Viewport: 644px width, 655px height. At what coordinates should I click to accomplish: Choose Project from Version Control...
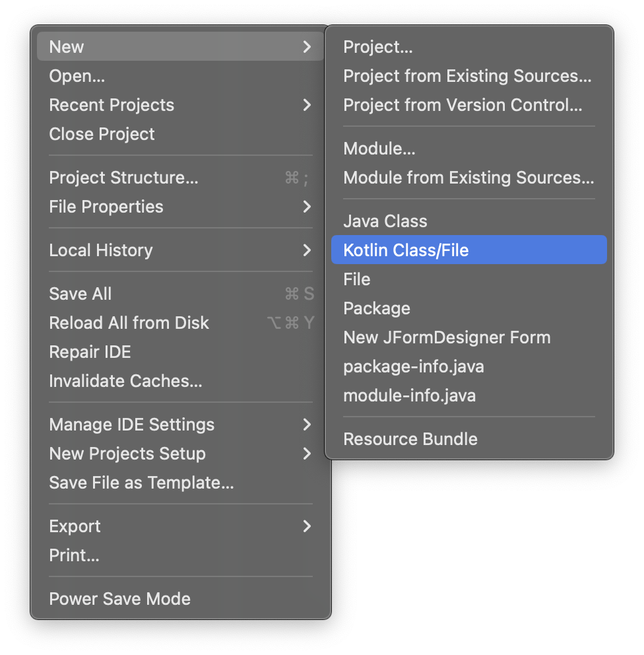463,105
